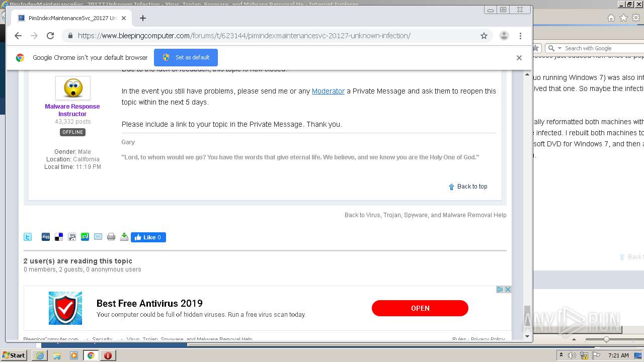Launch Internet Explorer from taskbar

click(40, 355)
